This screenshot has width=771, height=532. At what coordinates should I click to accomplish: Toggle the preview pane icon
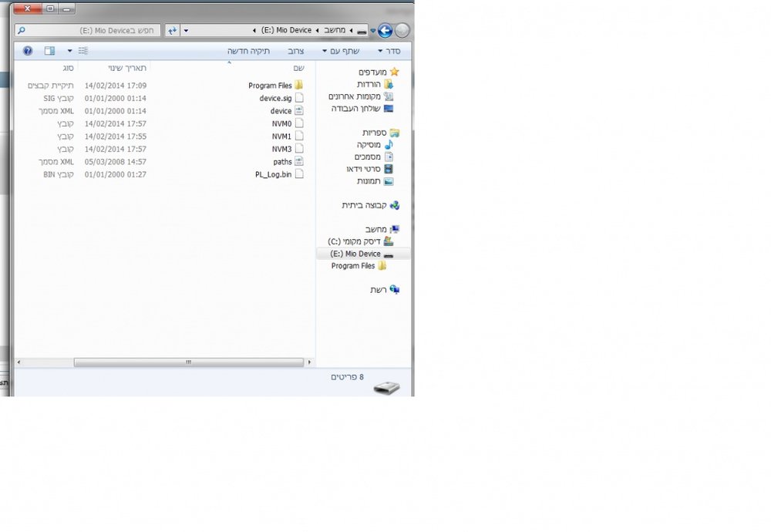[x=49, y=51]
